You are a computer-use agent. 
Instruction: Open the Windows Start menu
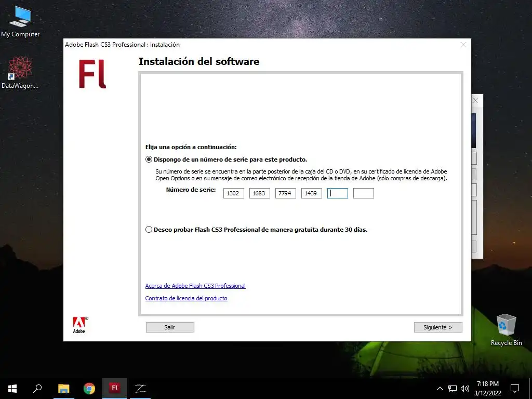(12, 389)
